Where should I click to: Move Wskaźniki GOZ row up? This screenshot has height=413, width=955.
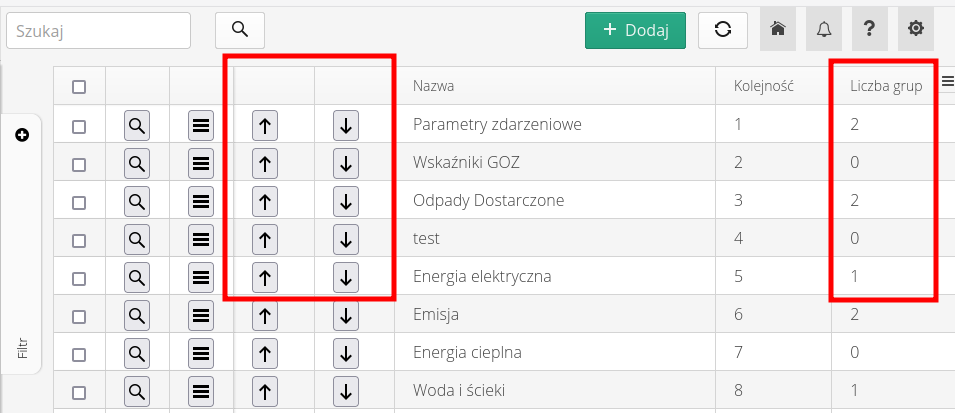point(264,163)
